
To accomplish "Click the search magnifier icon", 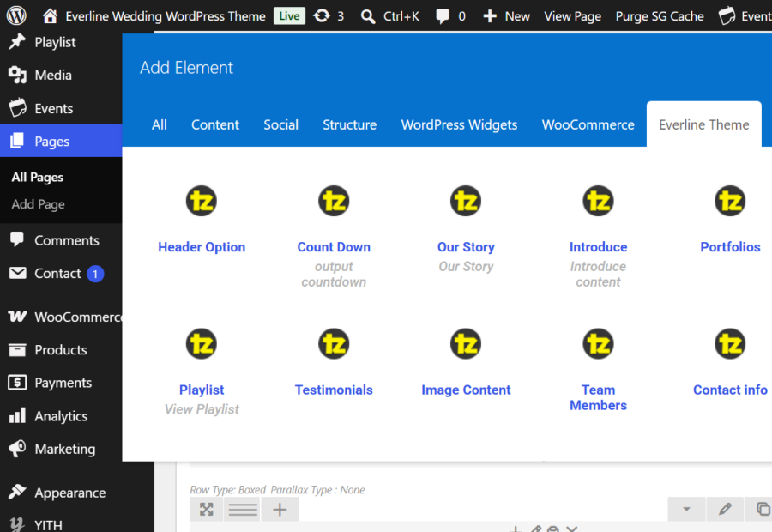I will pos(367,16).
